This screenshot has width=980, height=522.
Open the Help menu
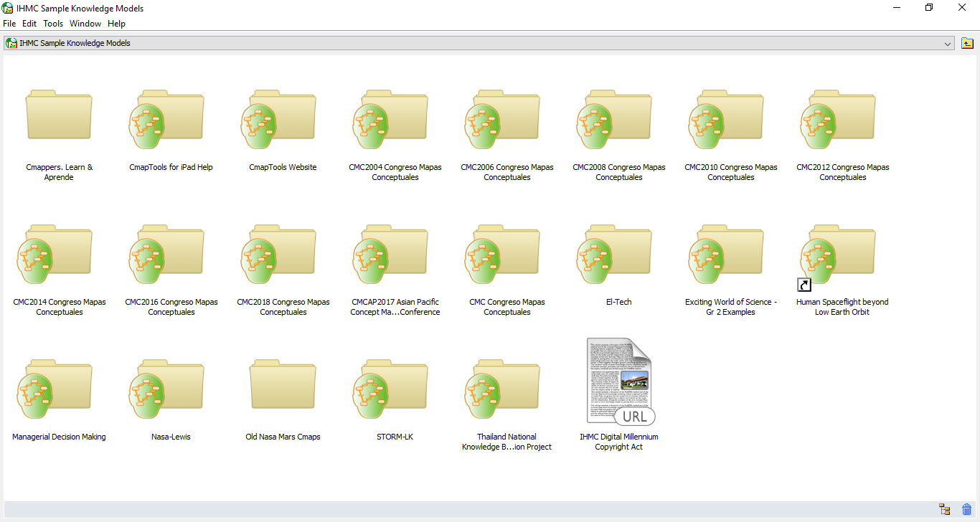(x=116, y=24)
